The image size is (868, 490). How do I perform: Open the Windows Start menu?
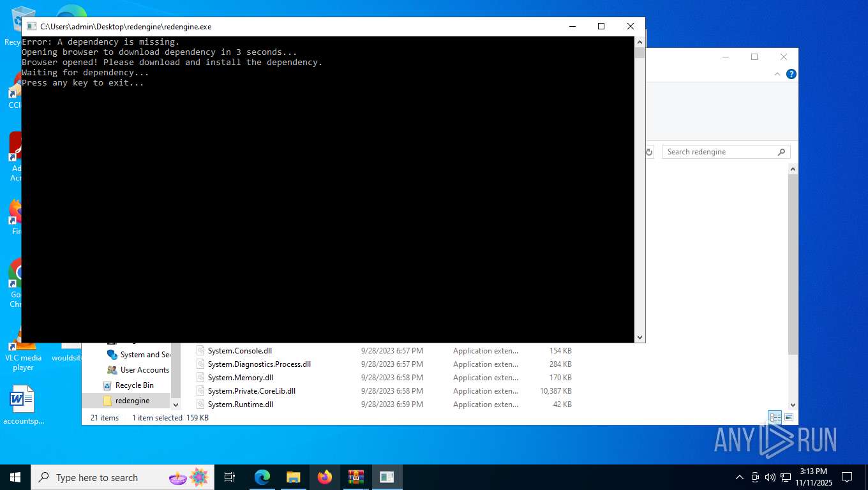coord(15,477)
